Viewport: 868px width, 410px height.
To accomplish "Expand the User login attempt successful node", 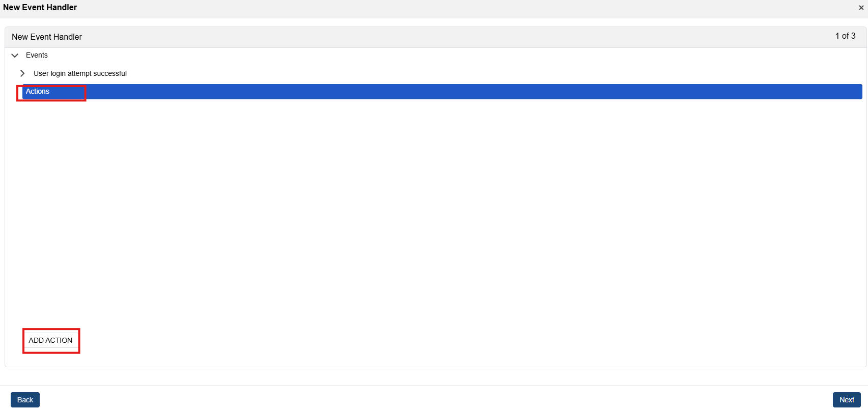I will click(x=22, y=73).
